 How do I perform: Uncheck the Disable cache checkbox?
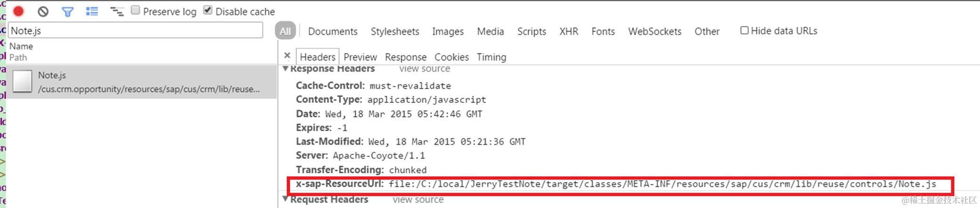click(208, 10)
